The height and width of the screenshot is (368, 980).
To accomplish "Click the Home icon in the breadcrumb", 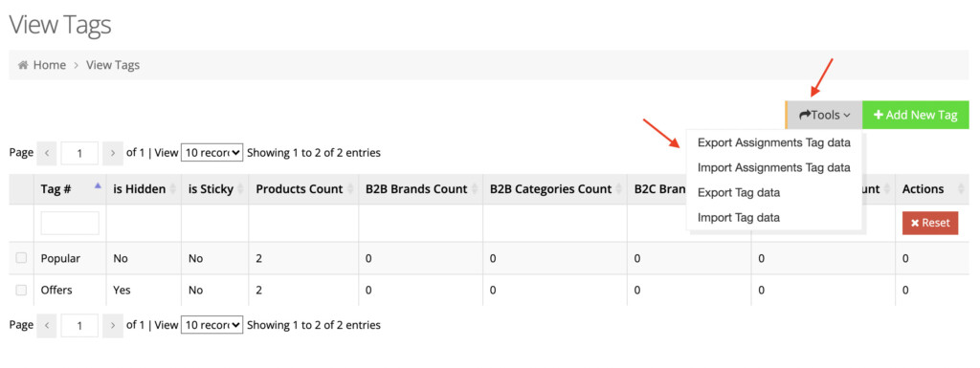I will click(x=23, y=65).
